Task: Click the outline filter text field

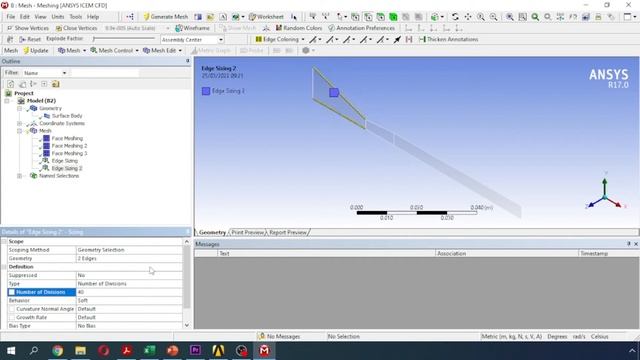Action: point(105,73)
